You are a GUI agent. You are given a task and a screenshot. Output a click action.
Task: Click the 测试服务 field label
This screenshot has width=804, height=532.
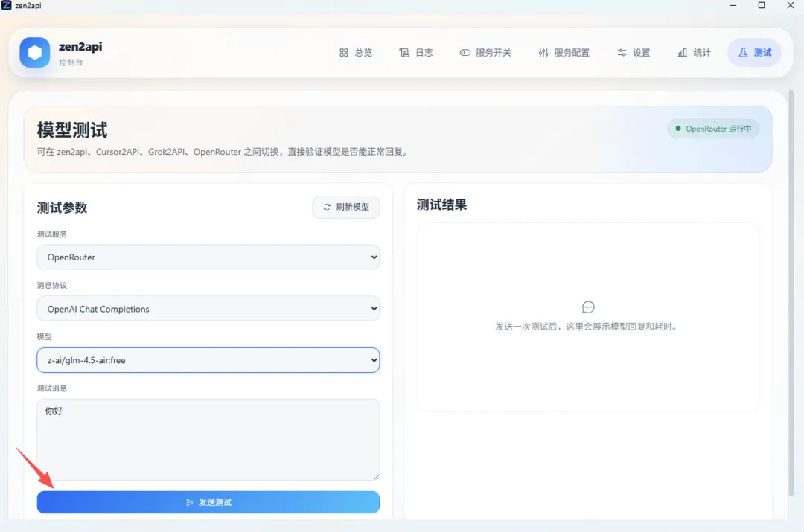[52, 234]
